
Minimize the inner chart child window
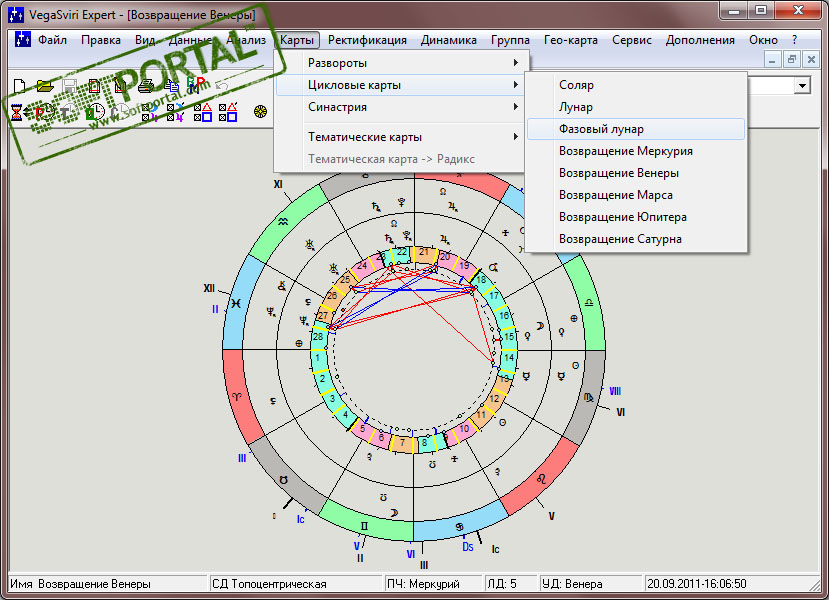[772, 59]
